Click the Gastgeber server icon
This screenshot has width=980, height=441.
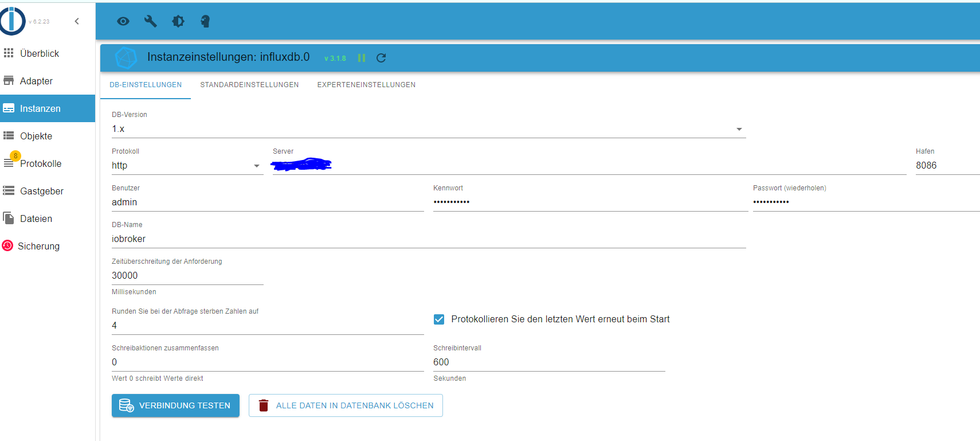coord(9,190)
